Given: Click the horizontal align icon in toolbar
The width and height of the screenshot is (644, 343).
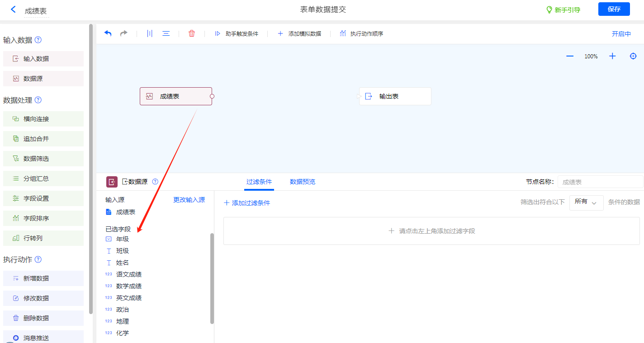Looking at the screenshot, I should [166, 33].
